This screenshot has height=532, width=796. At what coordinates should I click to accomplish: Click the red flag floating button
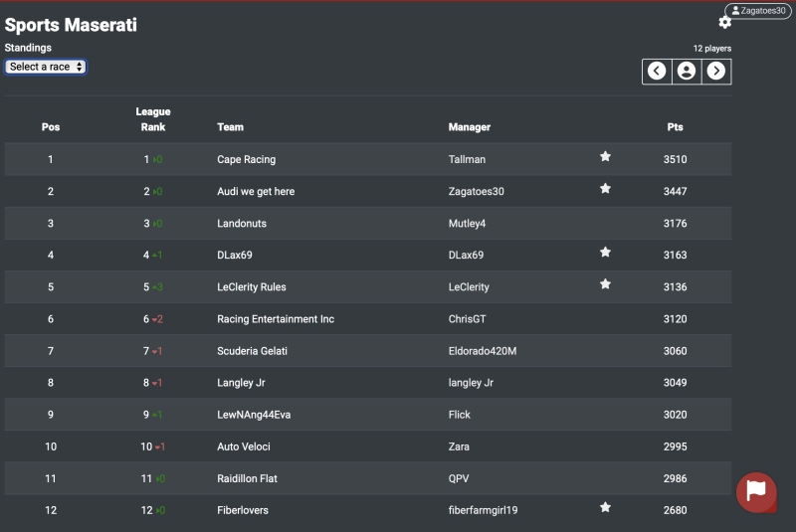pyautogui.click(x=756, y=492)
